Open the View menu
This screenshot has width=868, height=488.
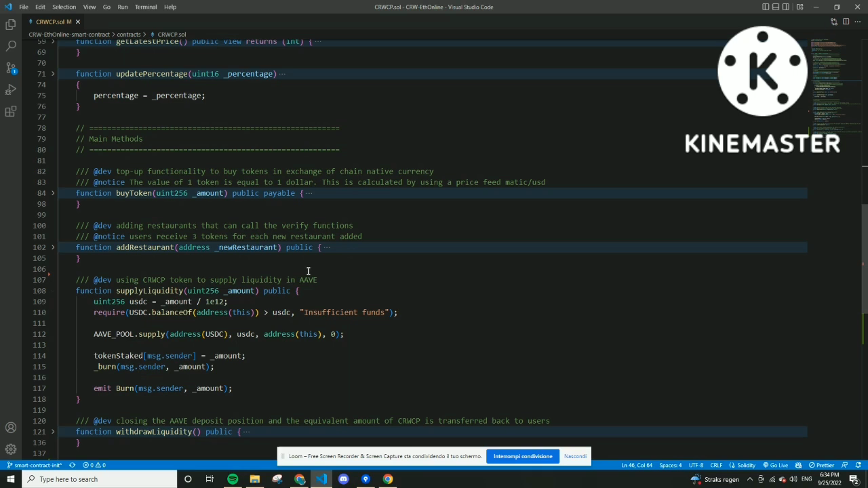click(x=90, y=7)
